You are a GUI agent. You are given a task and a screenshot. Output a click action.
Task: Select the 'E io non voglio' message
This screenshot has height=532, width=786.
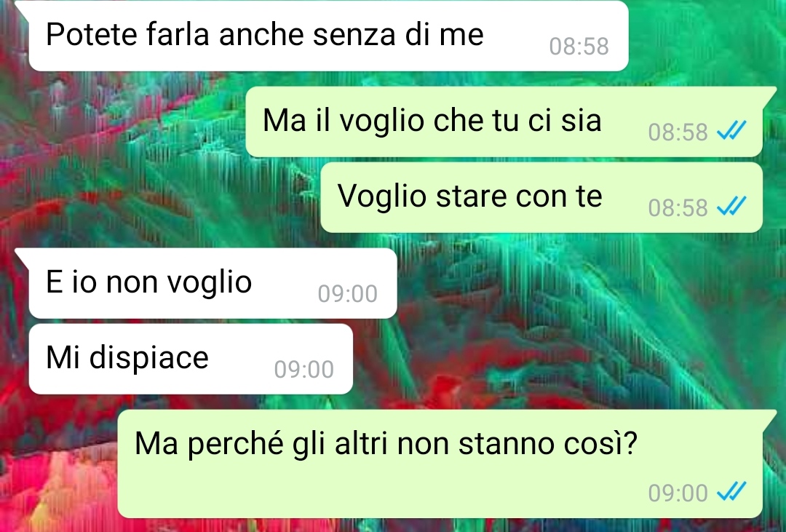click(x=213, y=283)
